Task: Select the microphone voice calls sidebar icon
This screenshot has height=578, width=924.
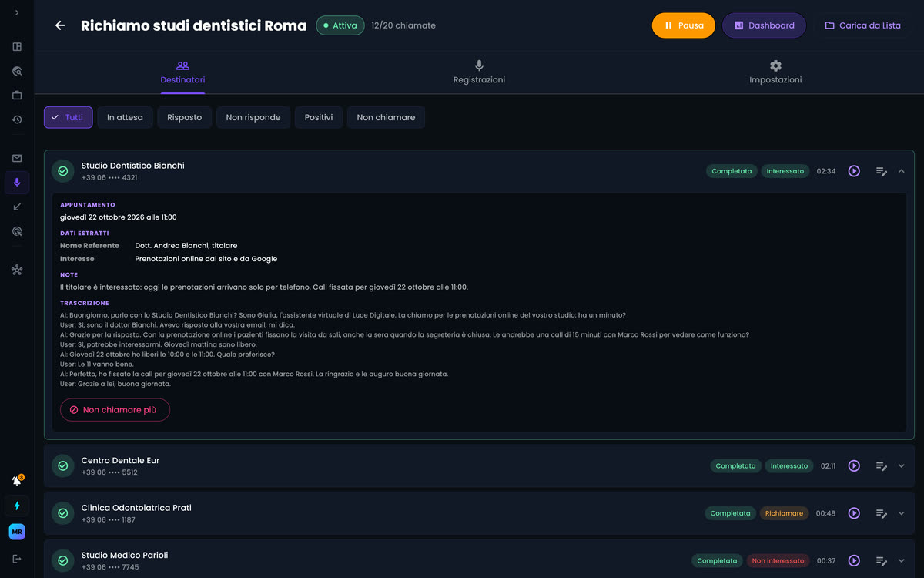Action: 17,183
